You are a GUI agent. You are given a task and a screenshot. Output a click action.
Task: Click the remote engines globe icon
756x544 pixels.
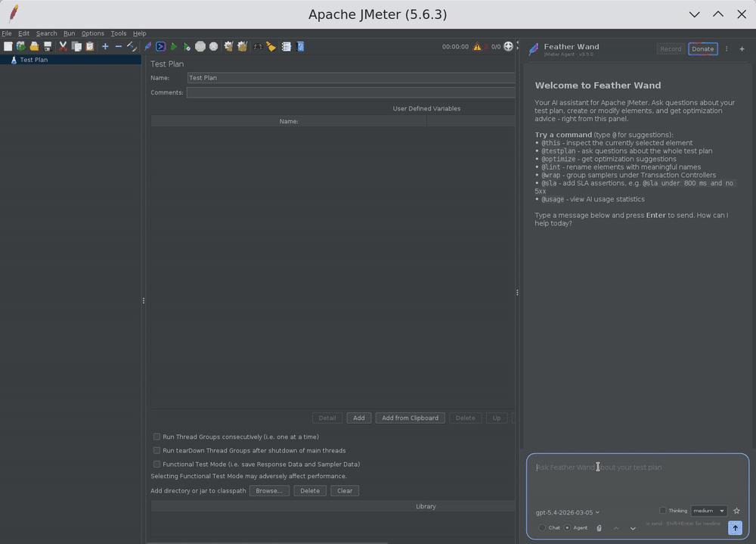click(x=508, y=46)
